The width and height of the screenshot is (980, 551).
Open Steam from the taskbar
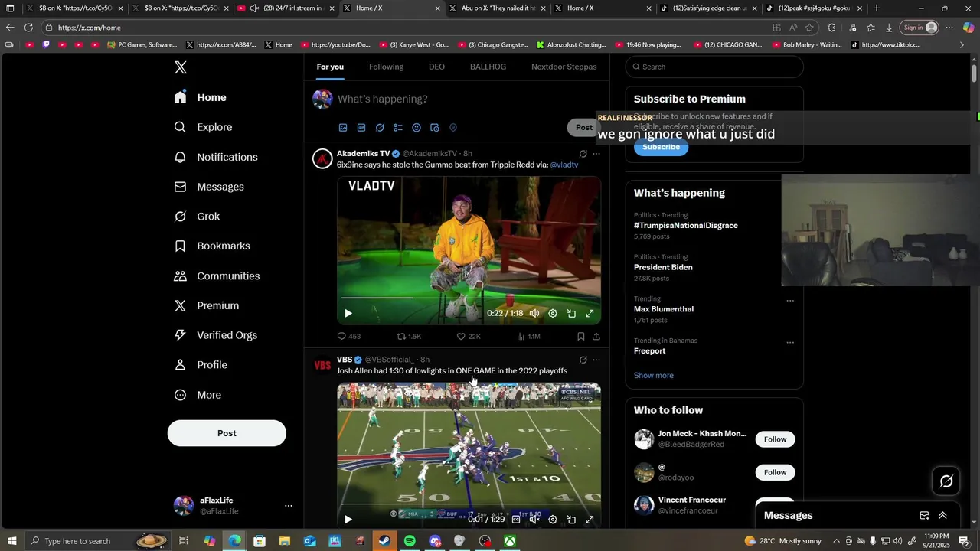click(x=384, y=541)
